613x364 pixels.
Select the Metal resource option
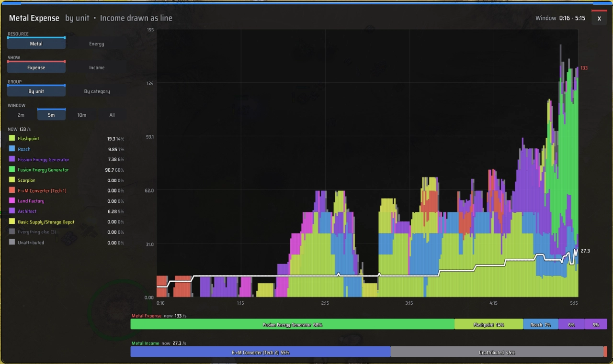click(x=36, y=44)
